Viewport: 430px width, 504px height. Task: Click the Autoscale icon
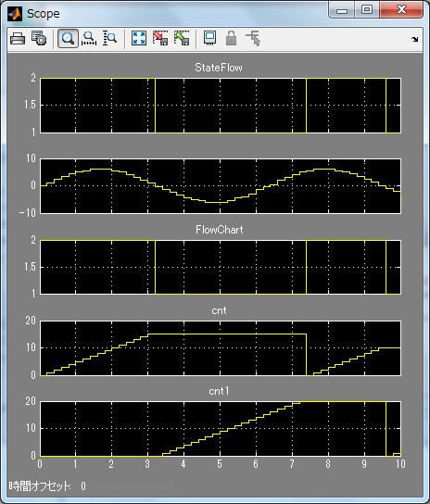pos(139,39)
